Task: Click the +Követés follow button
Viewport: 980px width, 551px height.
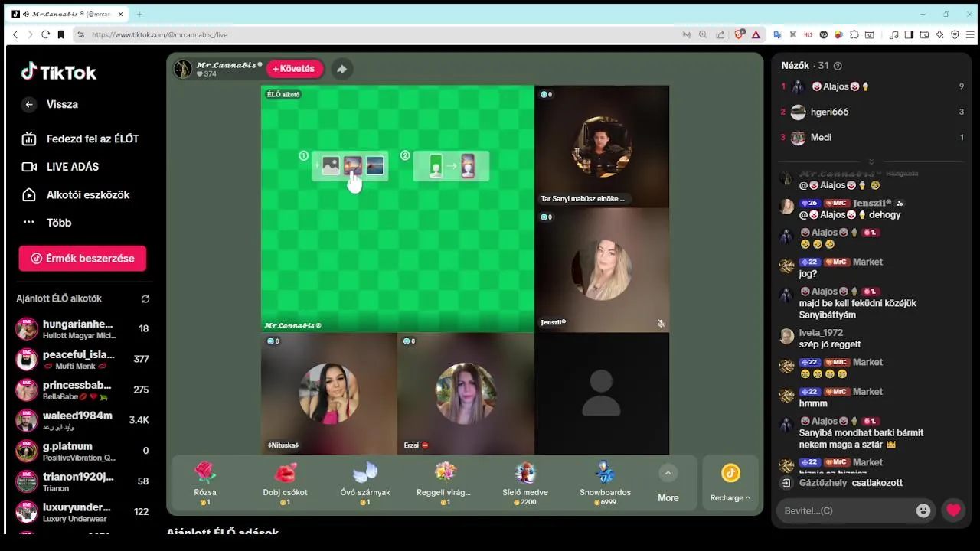Action: (x=294, y=69)
